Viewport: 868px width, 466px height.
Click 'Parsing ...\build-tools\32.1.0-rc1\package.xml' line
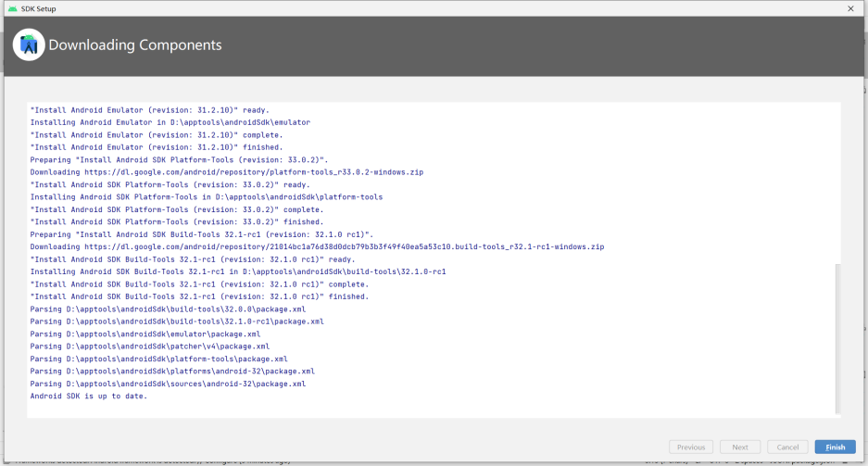tap(177, 321)
